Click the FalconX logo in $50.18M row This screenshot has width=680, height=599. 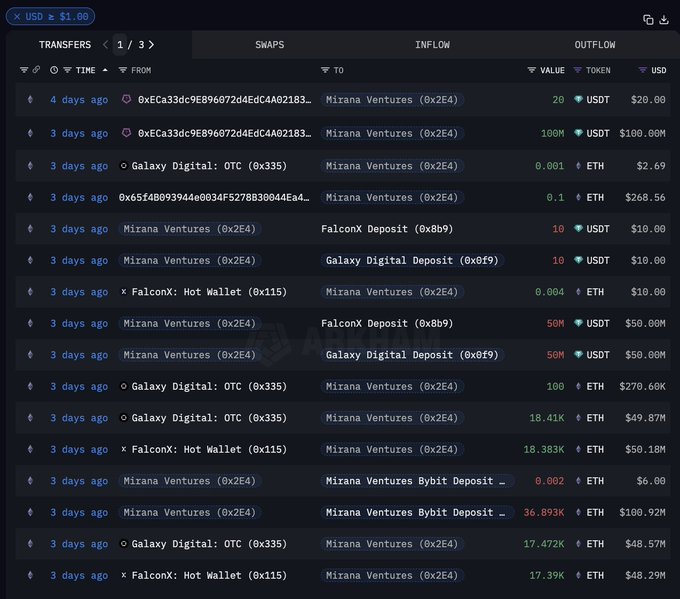124,449
